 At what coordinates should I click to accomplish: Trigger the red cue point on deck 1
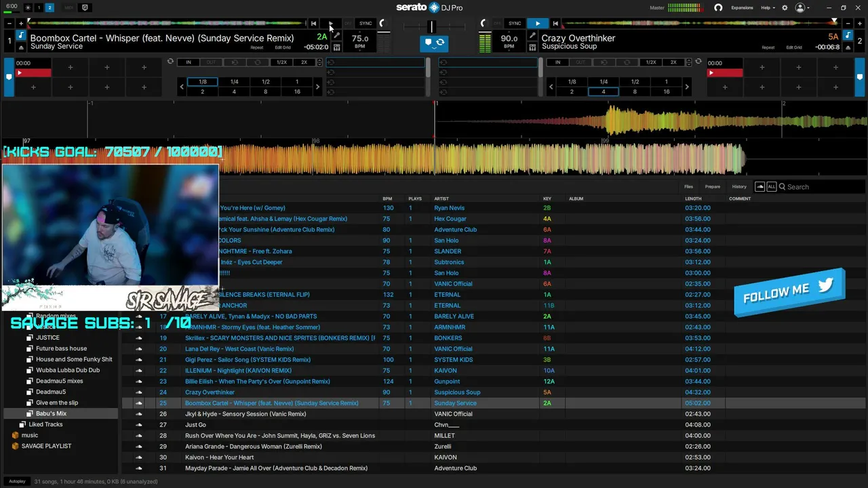click(33, 73)
